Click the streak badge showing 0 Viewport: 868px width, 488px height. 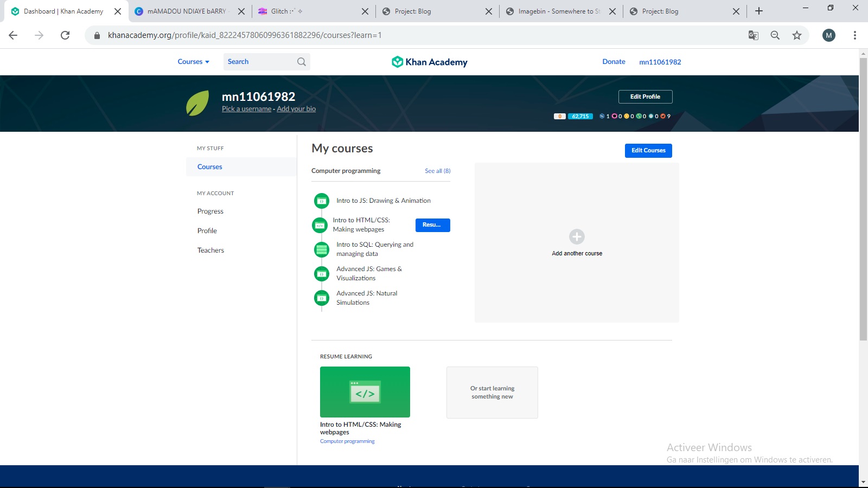(x=560, y=116)
